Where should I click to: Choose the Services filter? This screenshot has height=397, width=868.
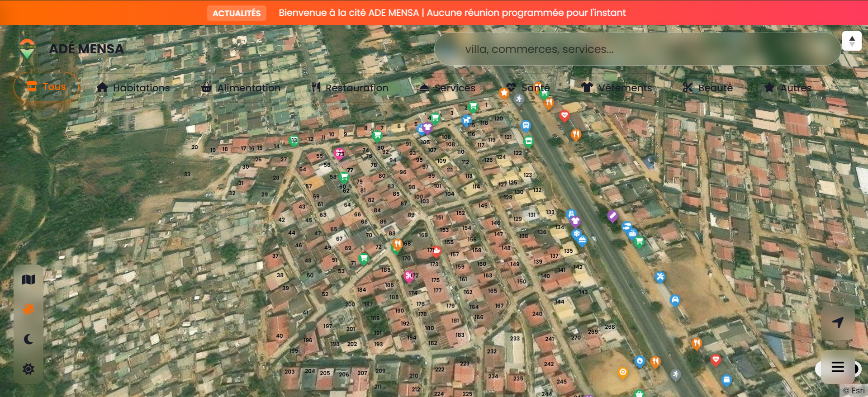point(447,88)
